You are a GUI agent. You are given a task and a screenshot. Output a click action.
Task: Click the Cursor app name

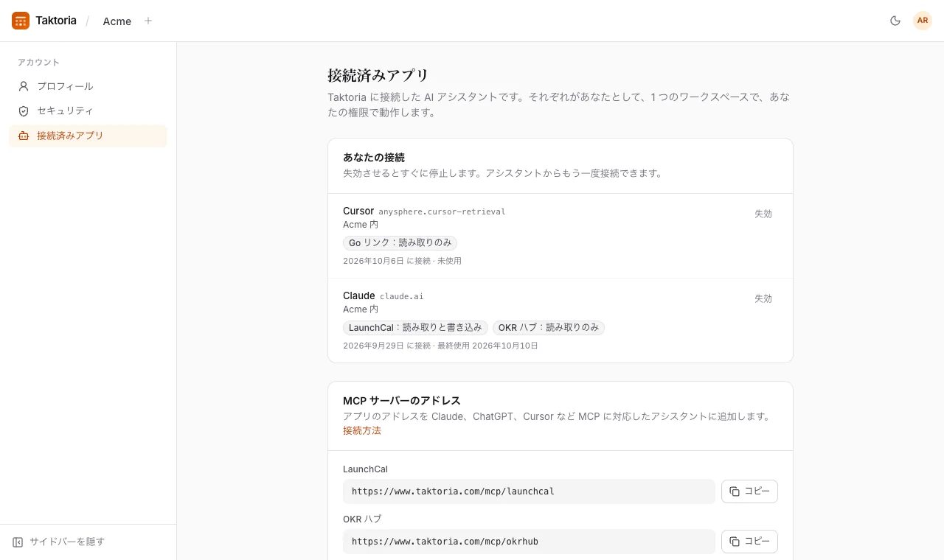pyautogui.click(x=358, y=211)
